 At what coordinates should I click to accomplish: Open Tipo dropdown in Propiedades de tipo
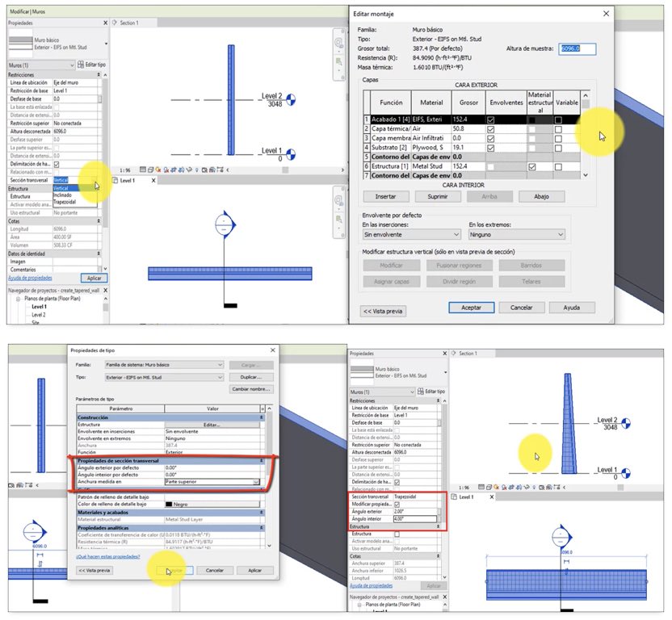[x=165, y=378]
